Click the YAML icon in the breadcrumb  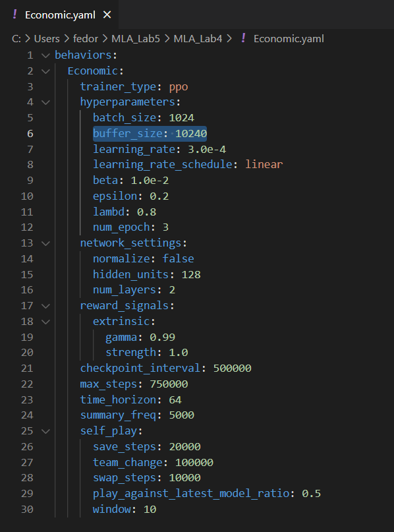pos(244,38)
